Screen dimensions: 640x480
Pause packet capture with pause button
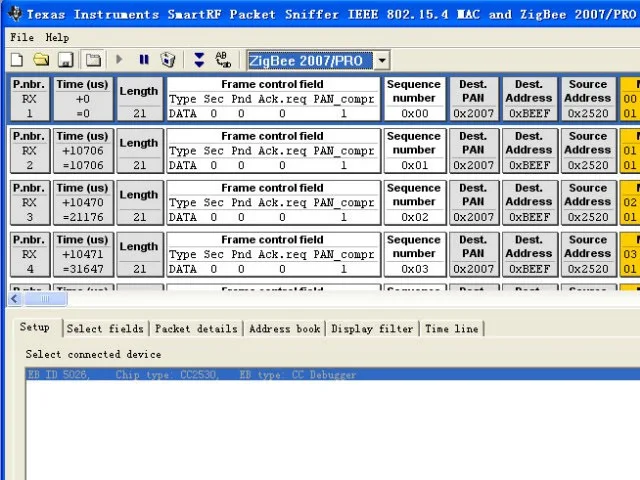(144, 60)
